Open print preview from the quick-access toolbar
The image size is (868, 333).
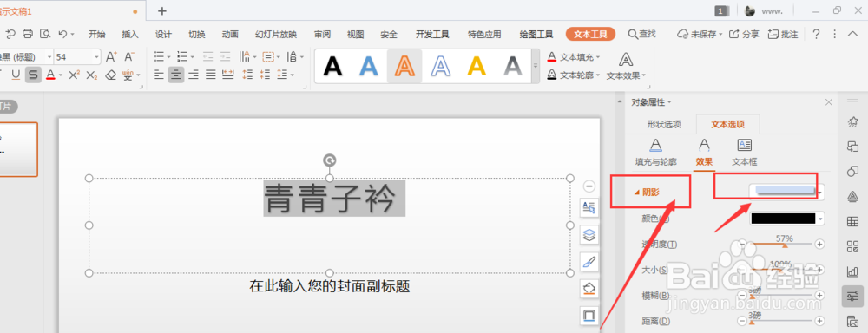[45, 35]
